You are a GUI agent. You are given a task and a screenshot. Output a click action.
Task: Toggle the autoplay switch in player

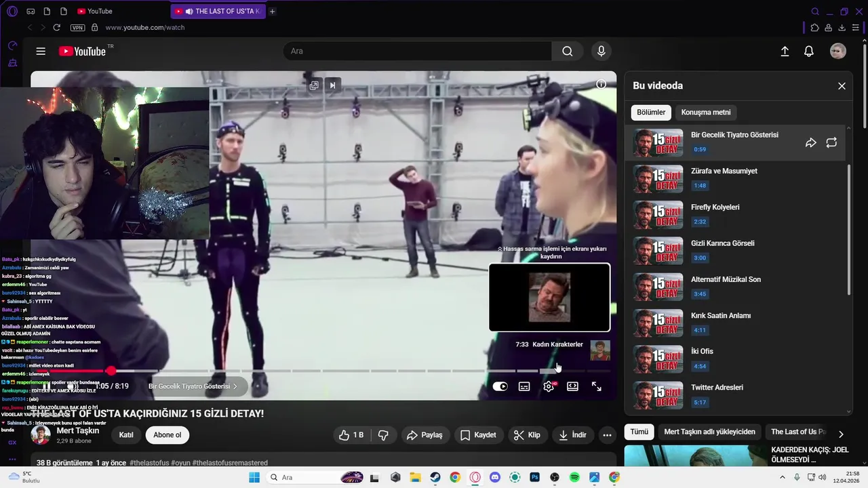pos(500,386)
